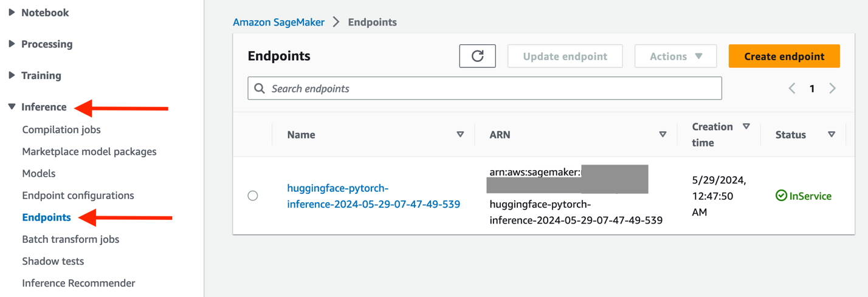The width and height of the screenshot is (868, 297).
Task: Open Endpoint configurations in sidebar
Action: [x=78, y=196]
